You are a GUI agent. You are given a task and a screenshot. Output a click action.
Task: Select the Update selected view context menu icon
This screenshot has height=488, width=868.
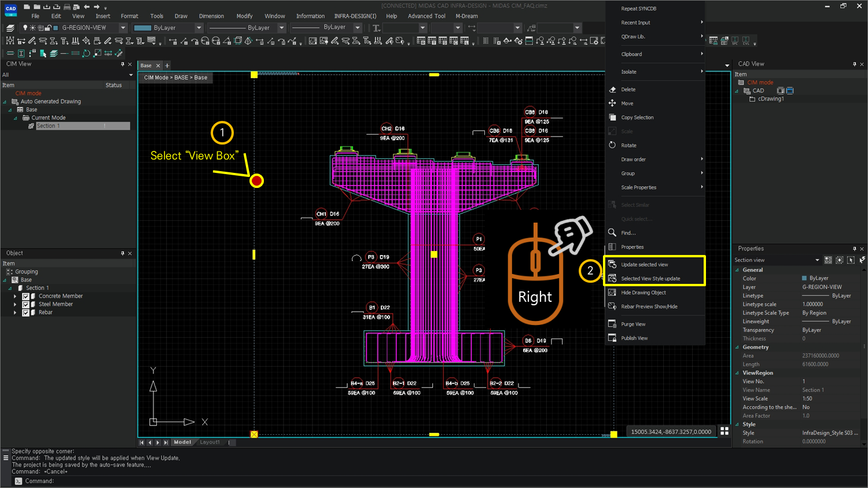(x=613, y=264)
